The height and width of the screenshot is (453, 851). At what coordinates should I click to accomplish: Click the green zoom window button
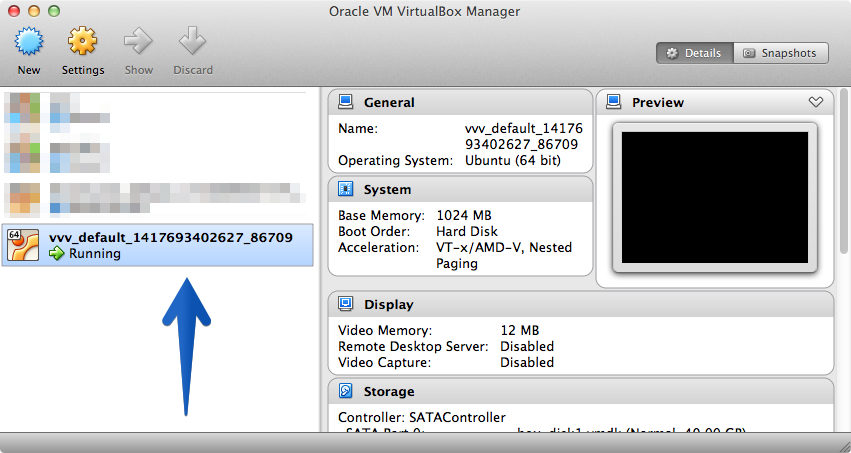pos(54,11)
